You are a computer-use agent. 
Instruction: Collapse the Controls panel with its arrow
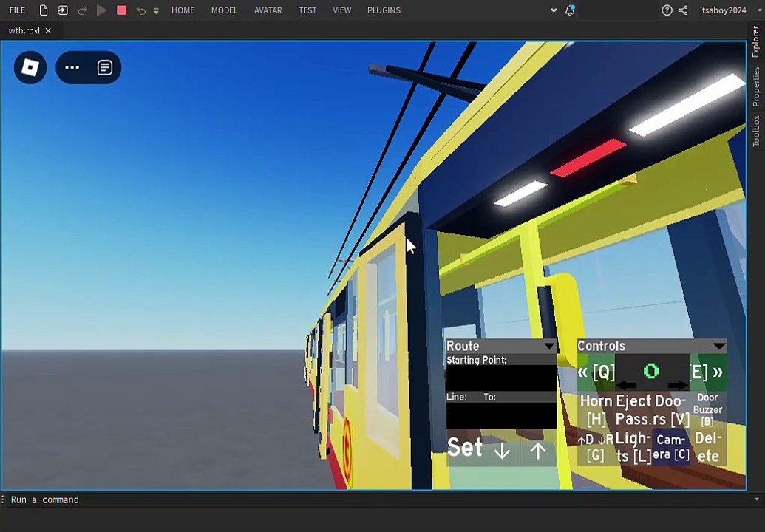point(718,346)
